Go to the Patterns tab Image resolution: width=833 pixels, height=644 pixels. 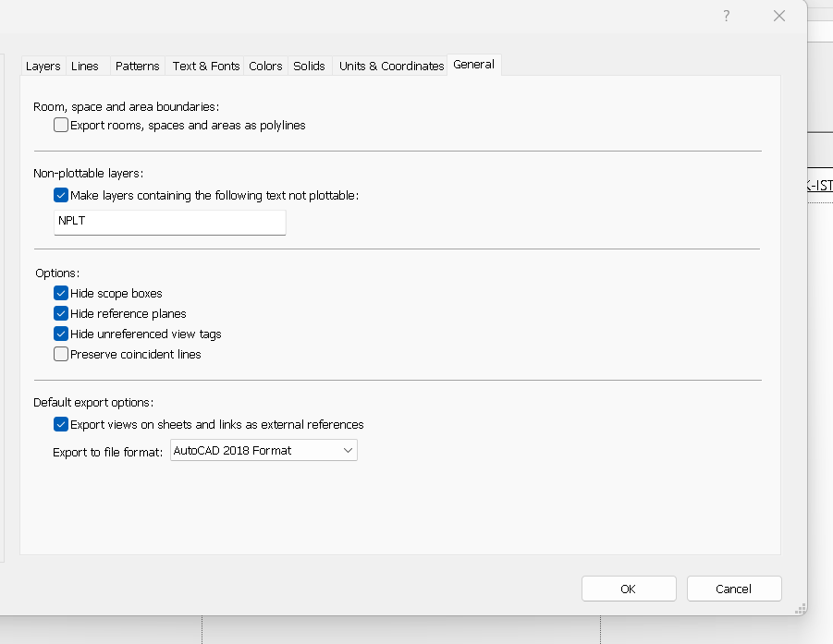click(137, 66)
